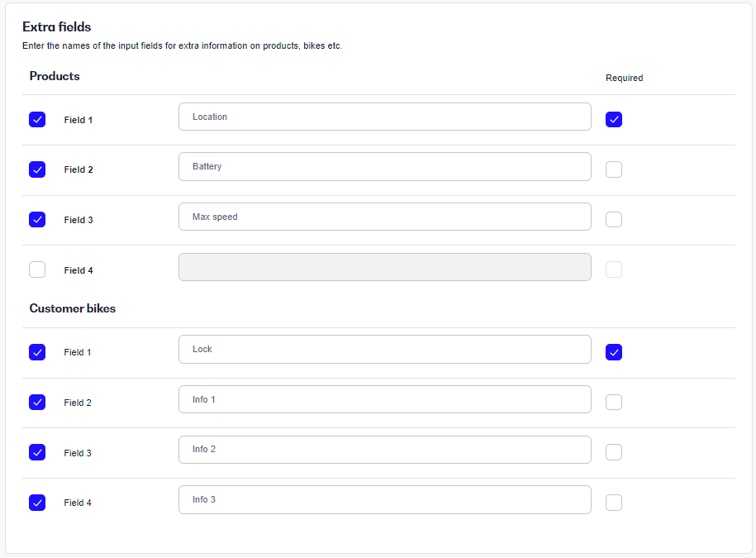Mark Products Max speed field as required

[x=614, y=219]
